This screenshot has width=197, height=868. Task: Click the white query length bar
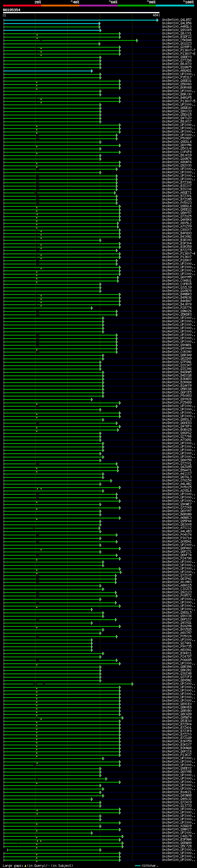(81, 12)
